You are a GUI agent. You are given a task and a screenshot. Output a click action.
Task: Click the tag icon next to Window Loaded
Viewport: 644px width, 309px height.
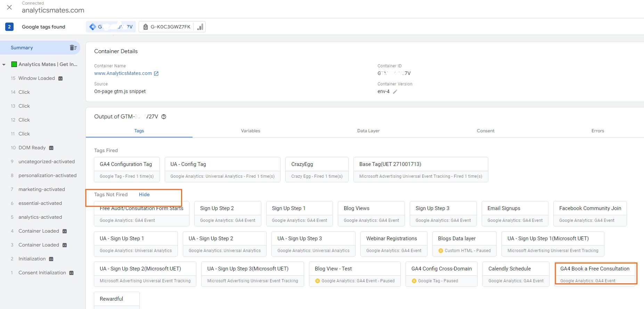click(x=60, y=78)
